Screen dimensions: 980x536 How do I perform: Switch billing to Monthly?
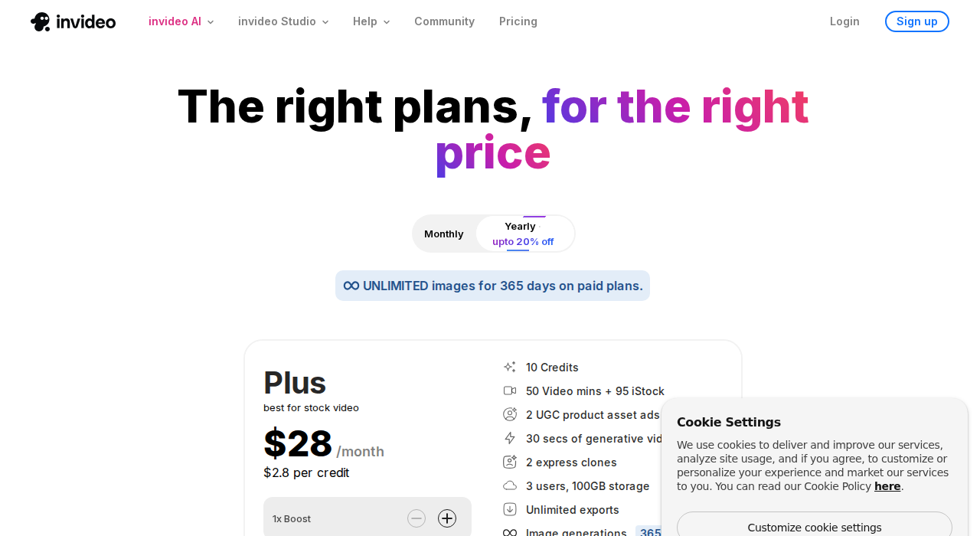(444, 233)
